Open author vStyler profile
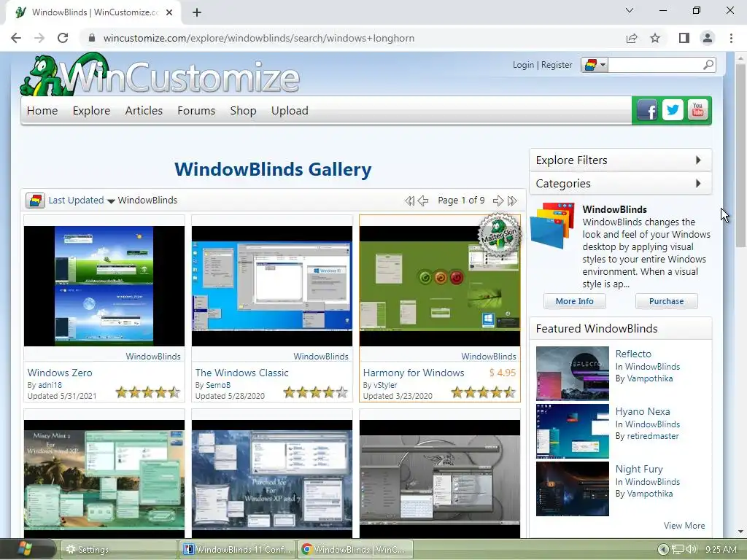Image resolution: width=747 pixels, height=560 pixels. click(x=385, y=385)
